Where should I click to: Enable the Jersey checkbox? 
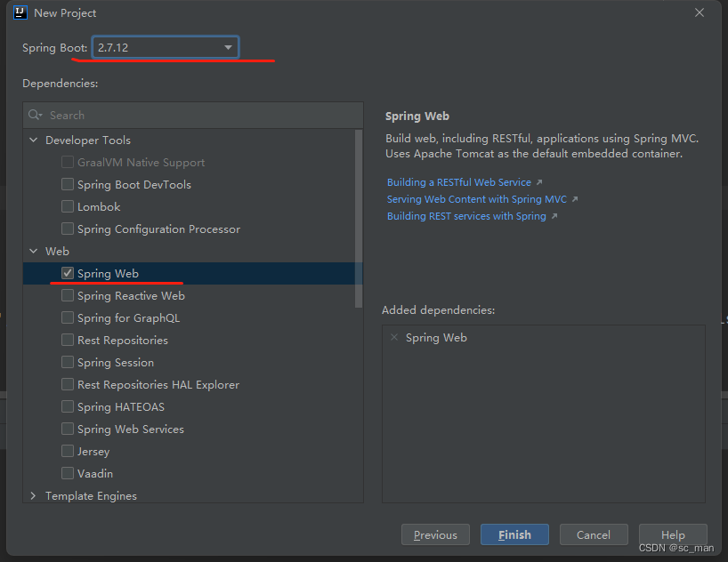pos(68,451)
